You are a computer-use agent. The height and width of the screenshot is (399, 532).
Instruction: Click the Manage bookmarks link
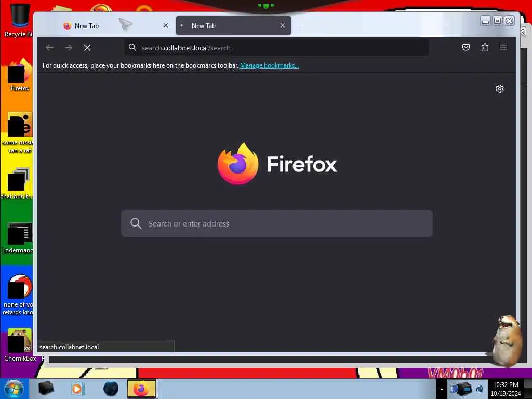tap(270, 65)
